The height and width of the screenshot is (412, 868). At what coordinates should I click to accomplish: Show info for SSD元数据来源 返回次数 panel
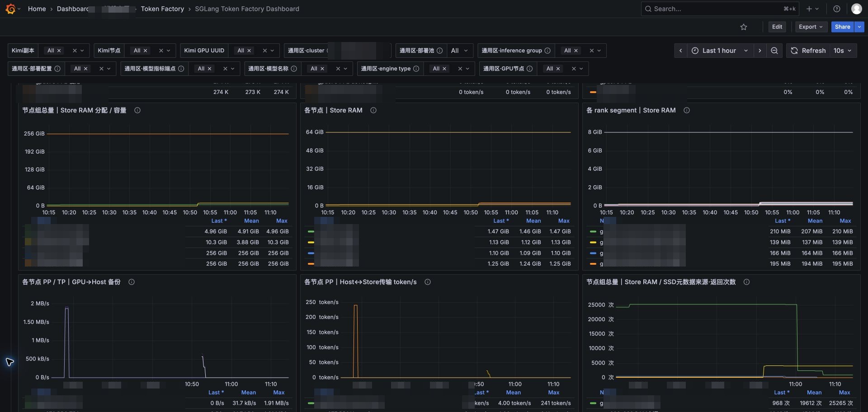pyautogui.click(x=747, y=282)
